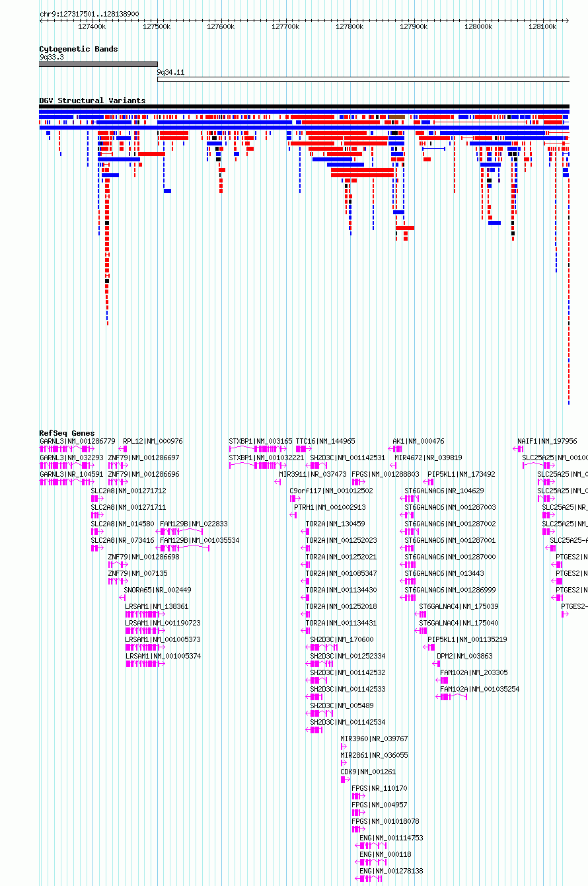Select transcript TOR2A|NM_001134431 label
This screenshot has height=886, width=588.
[x=342, y=623]
